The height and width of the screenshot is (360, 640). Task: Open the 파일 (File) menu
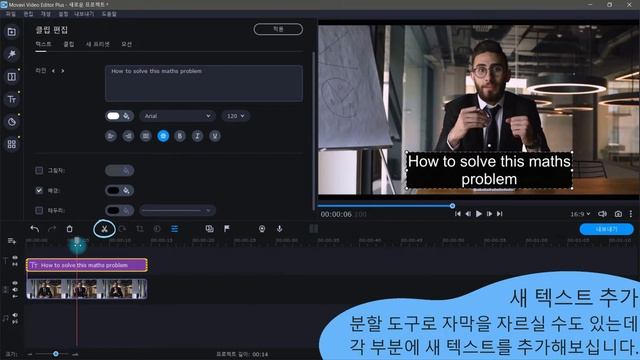tap(11, 14)
